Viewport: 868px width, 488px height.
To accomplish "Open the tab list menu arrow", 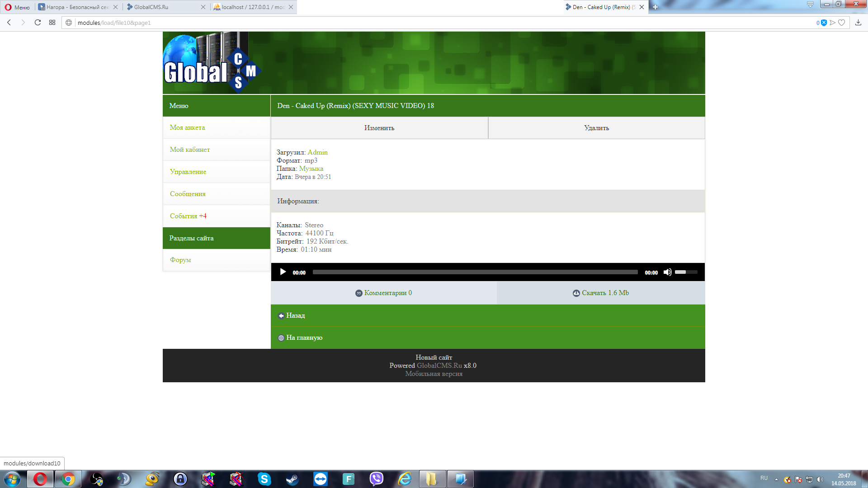I will tap(810, 5).
